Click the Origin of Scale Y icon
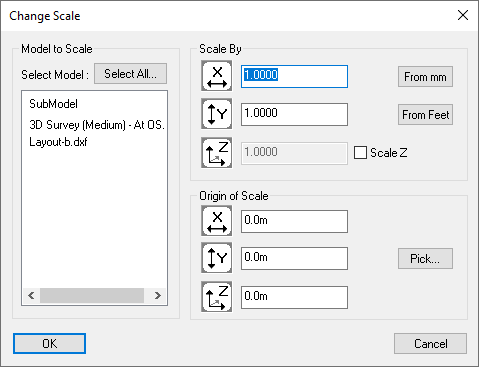This screenshot has height=367, width=479. (x=217, y=258)
